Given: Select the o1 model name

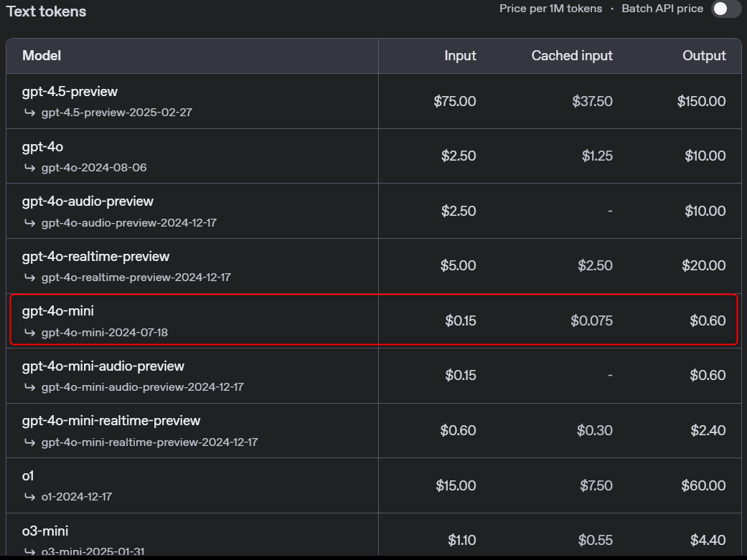Looking at the screenshot, I should 28,475.
